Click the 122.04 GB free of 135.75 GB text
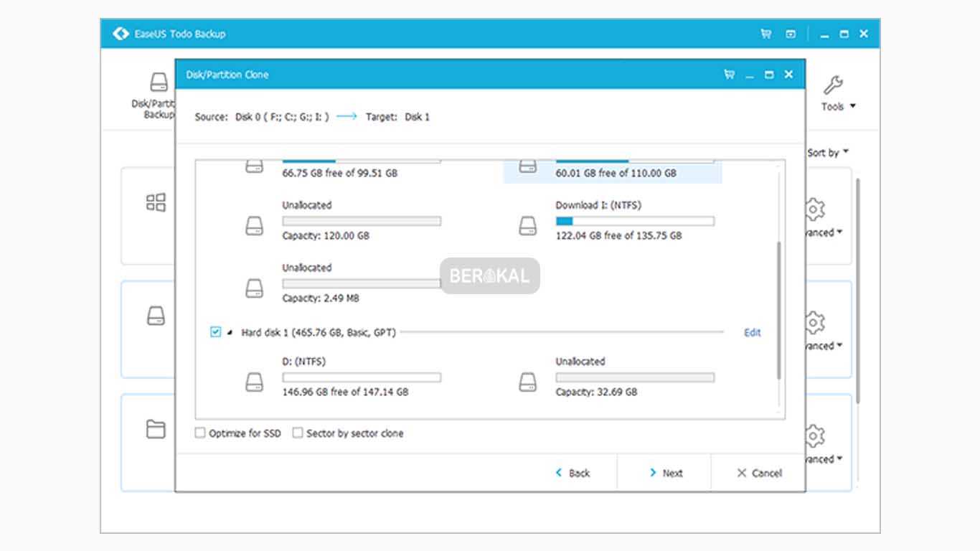Screen dimensions: 980x551 [x=618, y=235]
